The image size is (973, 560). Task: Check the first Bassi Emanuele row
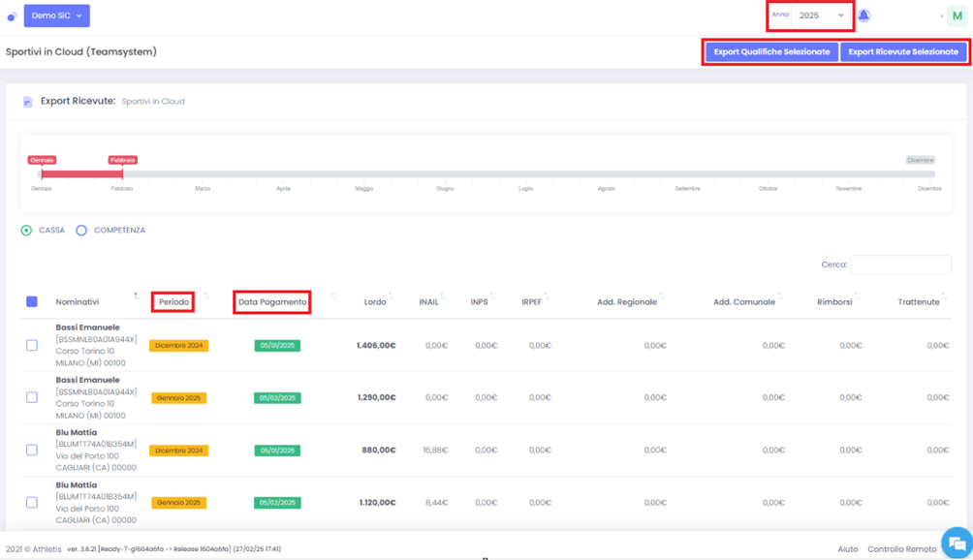click(x=32, y=345)
